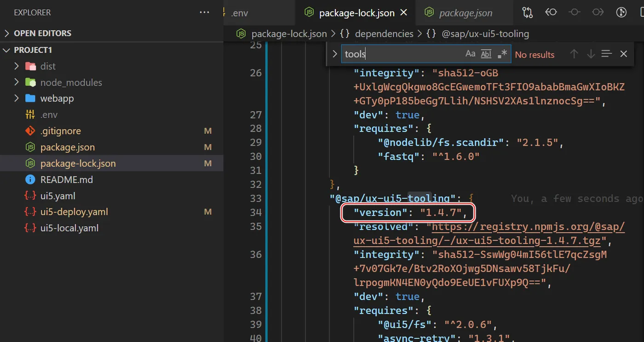Image resolution: width=644 pixels, height=342 pixels.
Task: Open Explorer more actions ellipsis menu
Action: pyautogui.click(x=205, y=12)
